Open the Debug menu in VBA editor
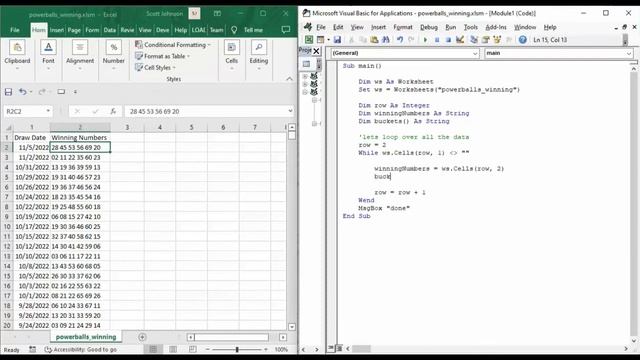The width and height of the screenshot is (640, 360). (429, 27)
